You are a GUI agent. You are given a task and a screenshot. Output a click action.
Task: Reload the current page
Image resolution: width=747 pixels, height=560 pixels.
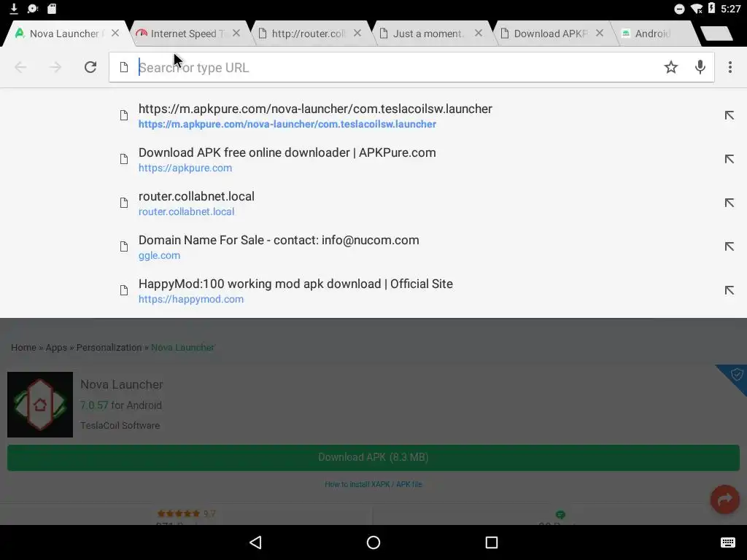coord(90,67)
